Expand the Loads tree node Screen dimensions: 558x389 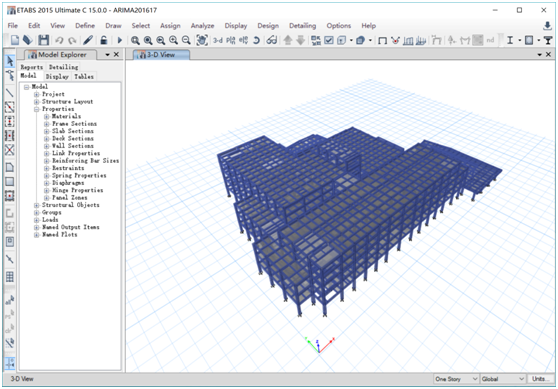tap(36, 220)
